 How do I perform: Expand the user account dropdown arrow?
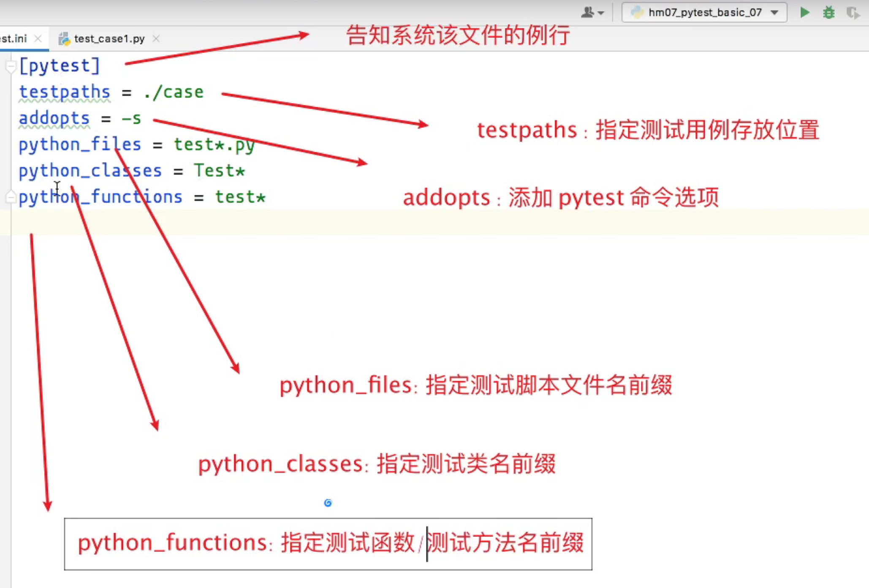[601, 13]
